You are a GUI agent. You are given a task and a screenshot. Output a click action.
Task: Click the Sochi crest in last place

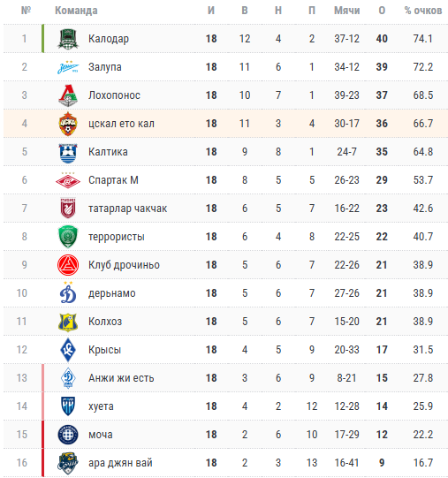point(68,463)
